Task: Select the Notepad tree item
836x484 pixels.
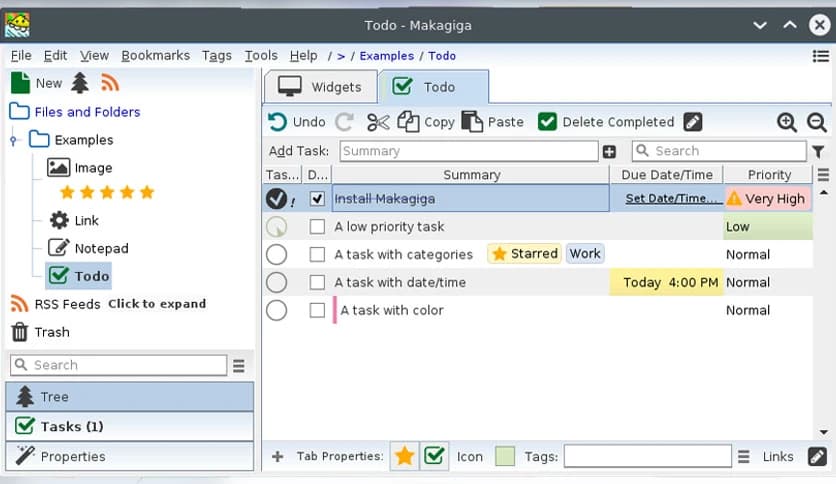Action: coord(88,248)
